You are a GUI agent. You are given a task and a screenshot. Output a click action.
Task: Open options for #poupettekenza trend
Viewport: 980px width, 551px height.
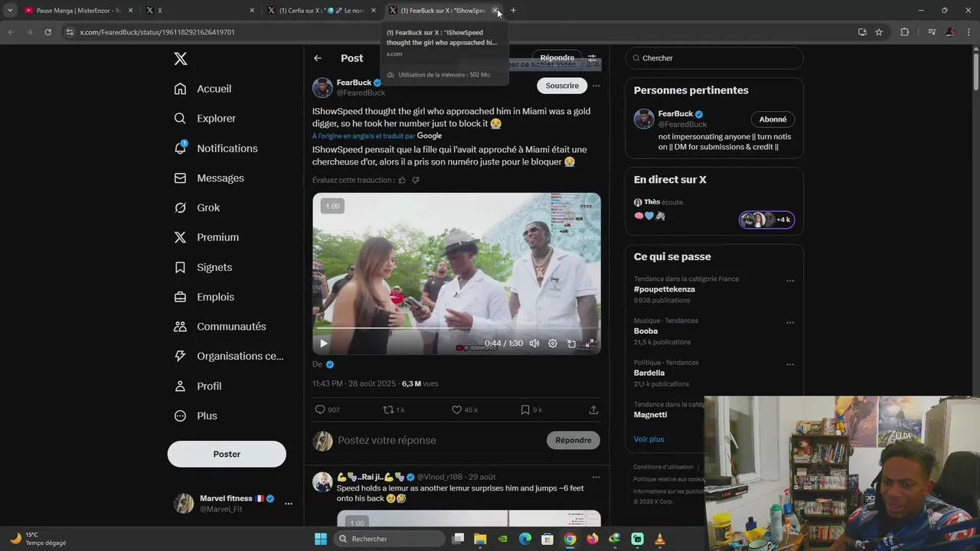click(790, 281)
